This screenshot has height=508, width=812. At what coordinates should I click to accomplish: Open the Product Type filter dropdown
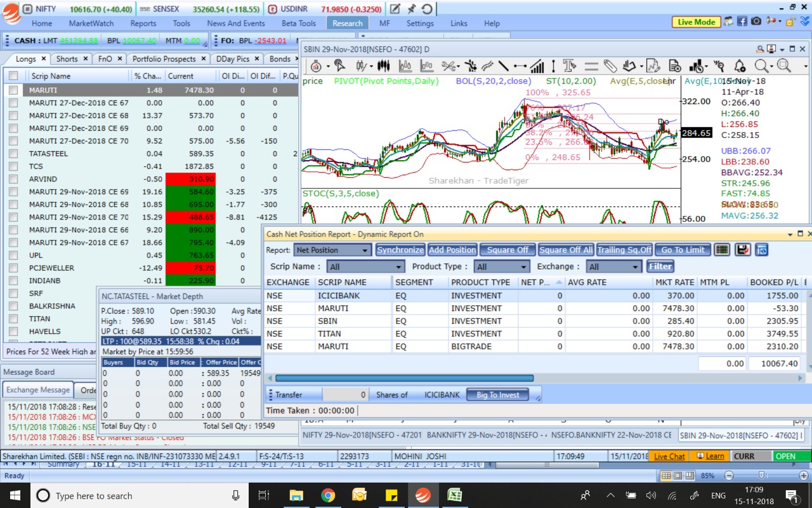click(502, 267)
